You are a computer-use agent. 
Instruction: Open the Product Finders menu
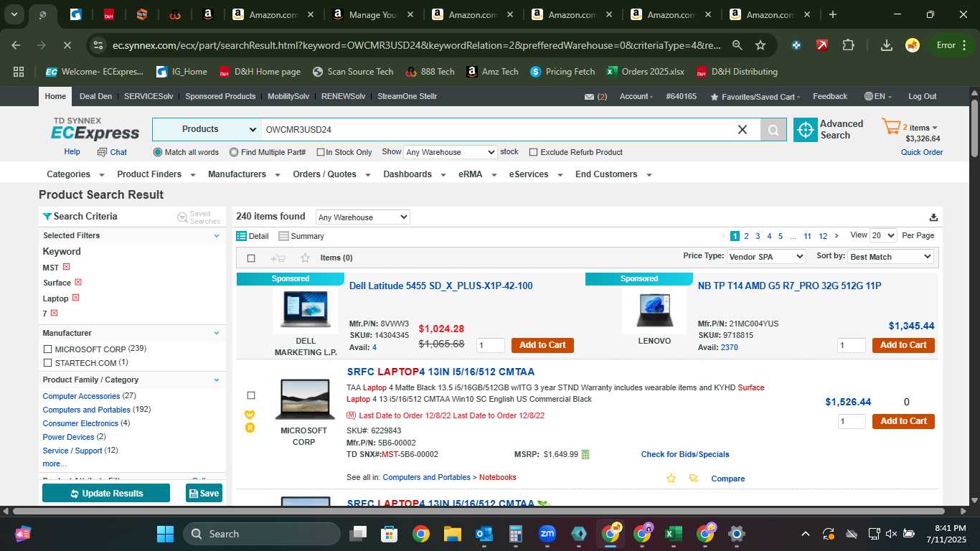(156, 174)
